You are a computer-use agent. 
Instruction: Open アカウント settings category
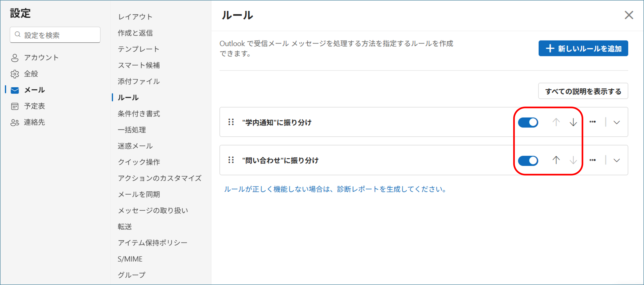pyautogui.click(x=35, y=58)
